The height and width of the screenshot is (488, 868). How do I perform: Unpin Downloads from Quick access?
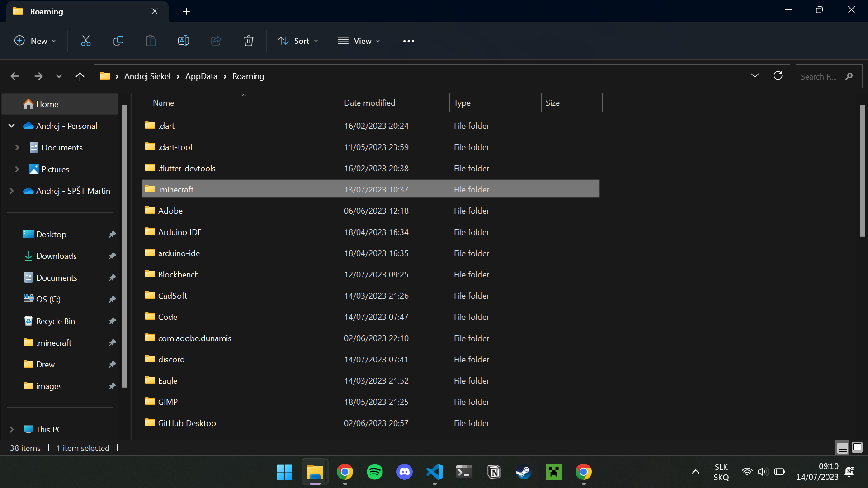[112, 256]
